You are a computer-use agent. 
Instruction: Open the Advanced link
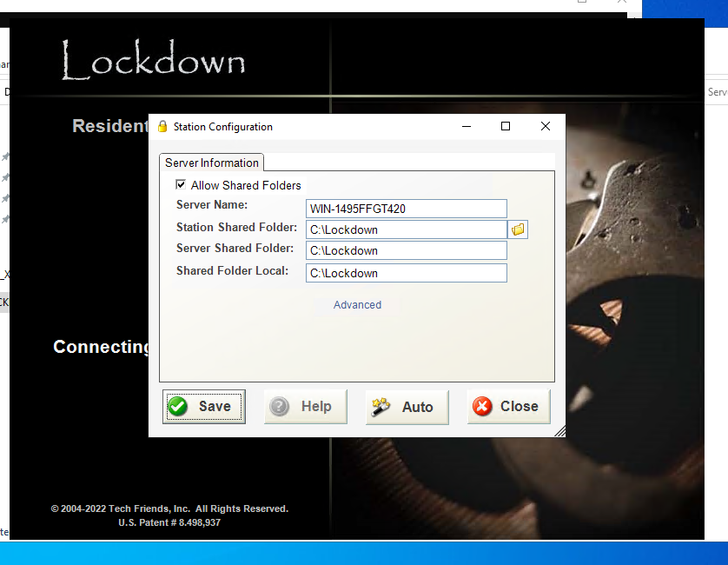pos(358,305)
